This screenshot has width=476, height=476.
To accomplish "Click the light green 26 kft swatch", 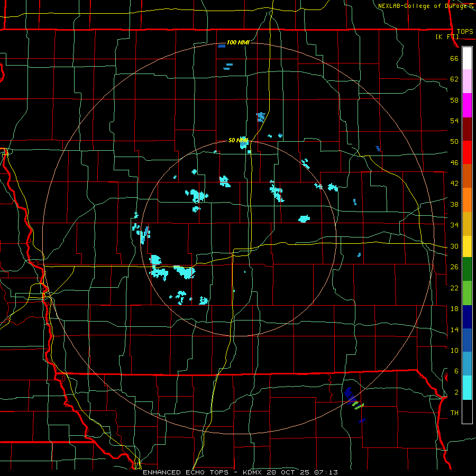I will pos(467,292).
